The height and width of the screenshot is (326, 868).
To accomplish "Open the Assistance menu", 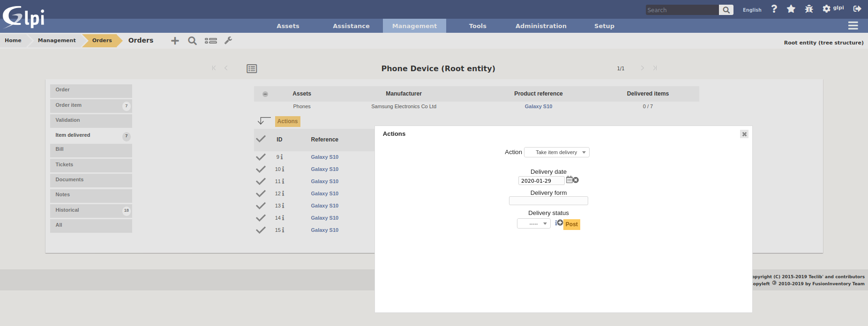I will point(351,26).
